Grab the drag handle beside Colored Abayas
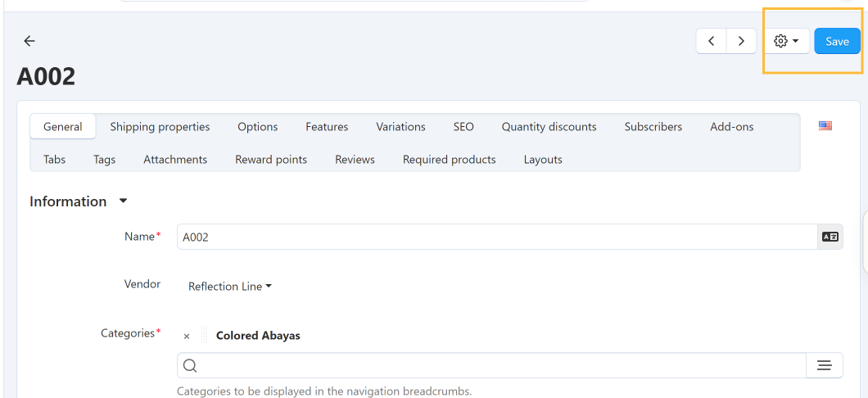The image size is (868, 398). coord(204,335)
